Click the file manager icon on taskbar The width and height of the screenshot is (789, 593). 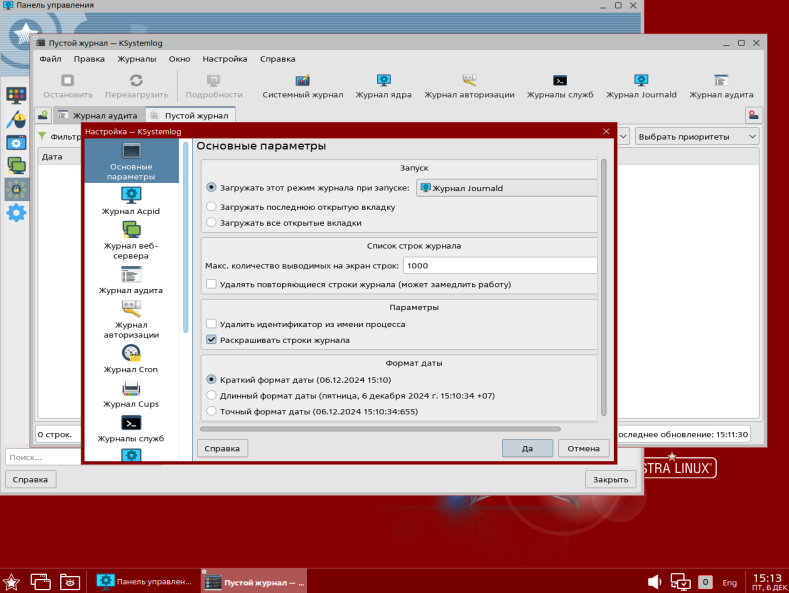pos(69,582)
